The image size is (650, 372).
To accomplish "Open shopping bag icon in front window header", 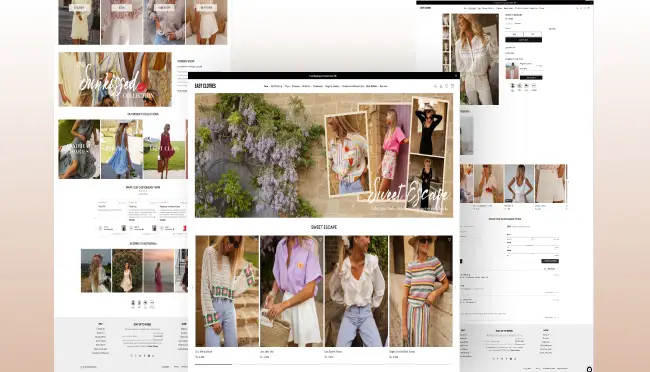I will click(x=452, y=86).
